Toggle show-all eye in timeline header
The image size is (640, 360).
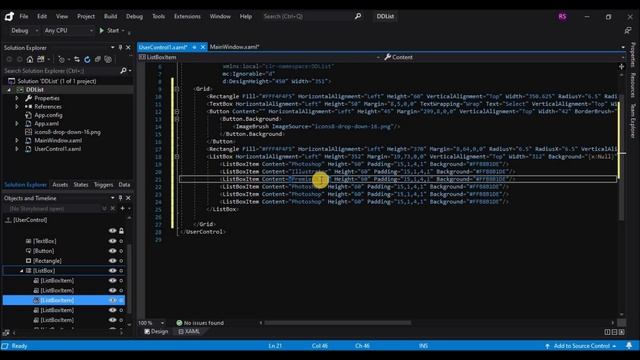(112, 231)
